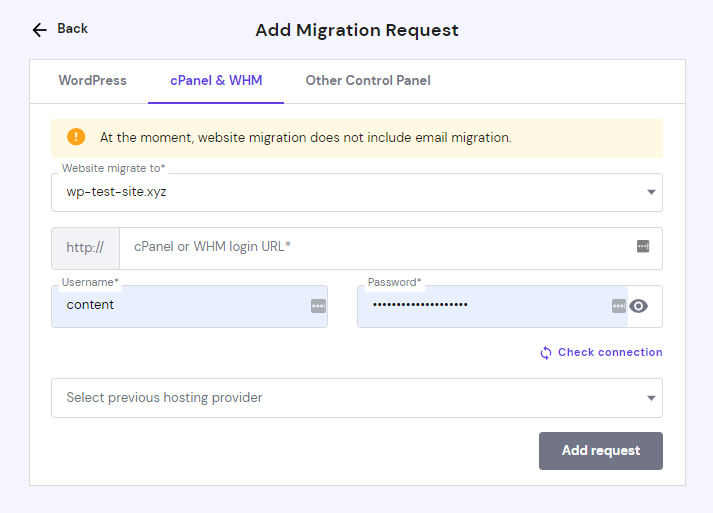Viewport: 713px width, 513px height.
Task: Click into the masked Password field
Action: [480, 306]
